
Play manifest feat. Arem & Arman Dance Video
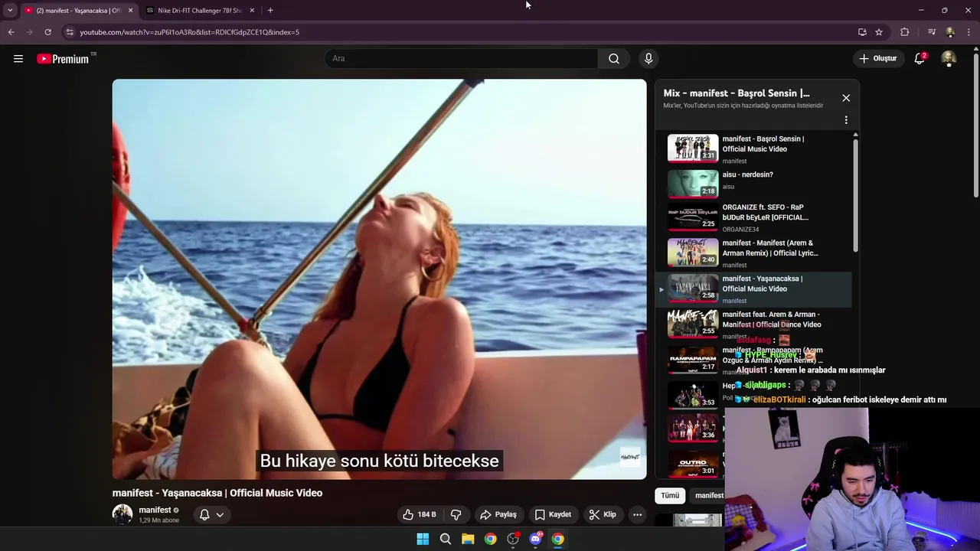pos(754,324)
